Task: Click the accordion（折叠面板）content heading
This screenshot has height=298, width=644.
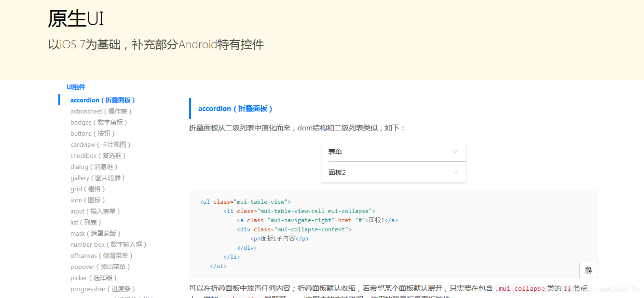Action: coord(235,109)
